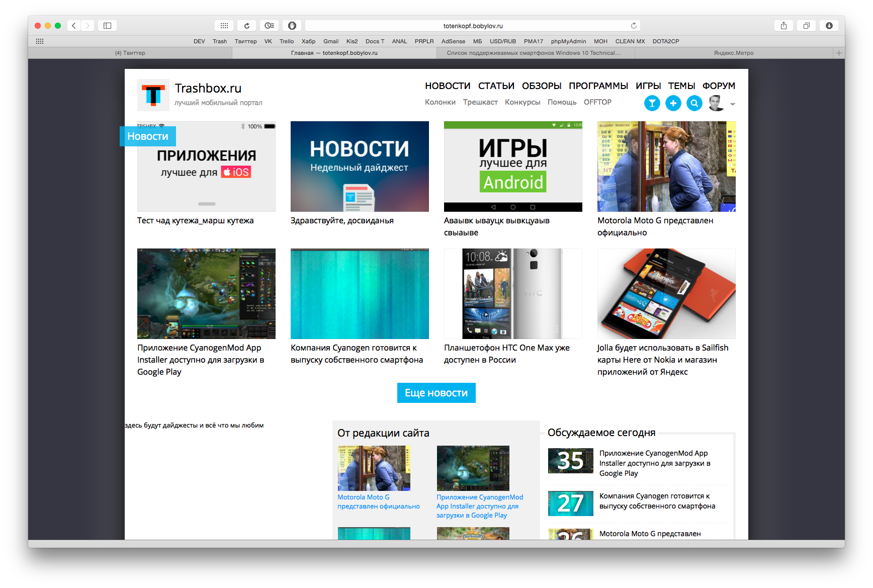Open the Trello bookmark

(287, 41)
